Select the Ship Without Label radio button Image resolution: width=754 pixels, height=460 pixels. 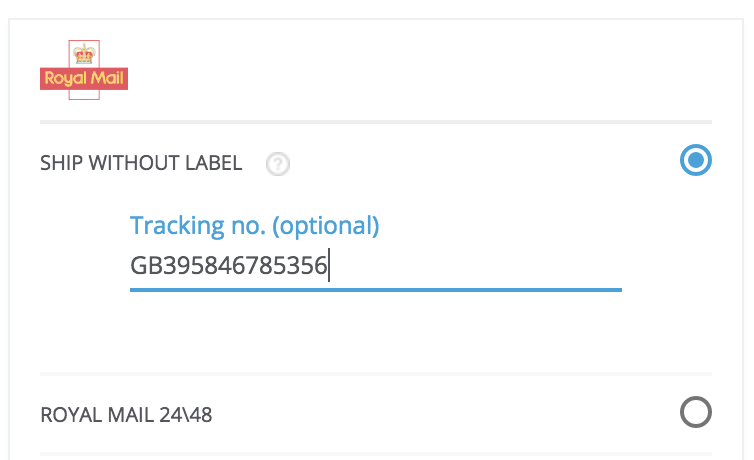pyautogui.click(x=695, y=160)
